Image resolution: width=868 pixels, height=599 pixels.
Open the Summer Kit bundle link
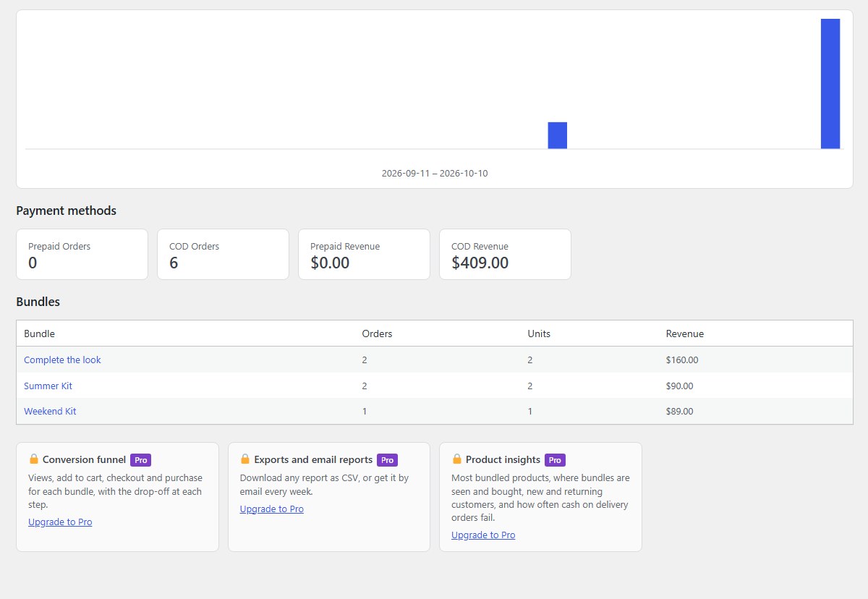pos(48,386)
